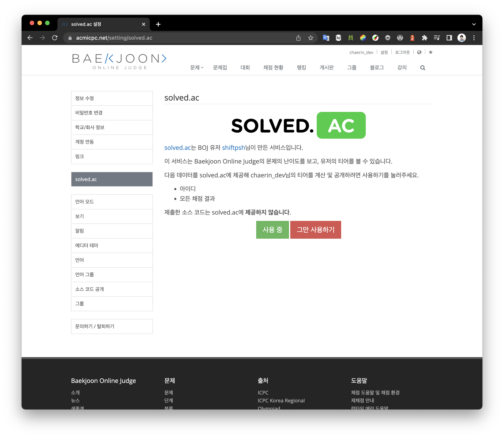Screen dimensions: 504x438
Task: Open site search with the magnifier icon
Action: pyautogui.click(x=423, y=68)
